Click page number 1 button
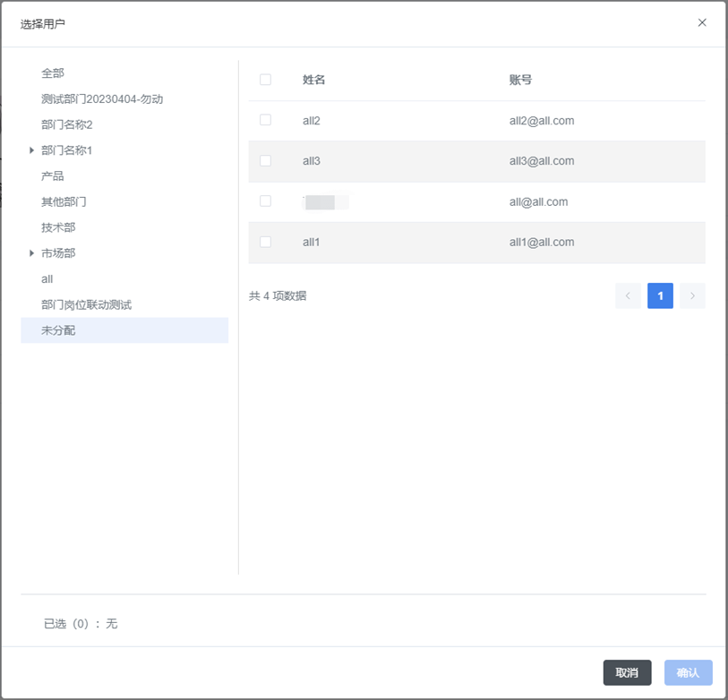728x700 pixels. 660,295
